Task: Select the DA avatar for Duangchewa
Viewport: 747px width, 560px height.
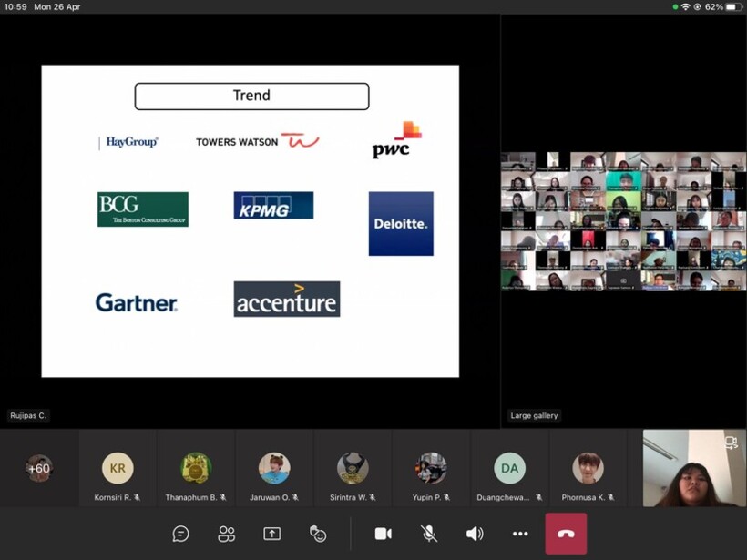Action: tap(510, 468)
